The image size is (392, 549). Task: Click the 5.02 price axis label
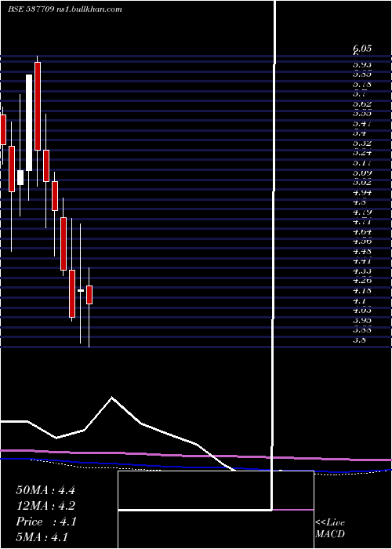point(362,183)
